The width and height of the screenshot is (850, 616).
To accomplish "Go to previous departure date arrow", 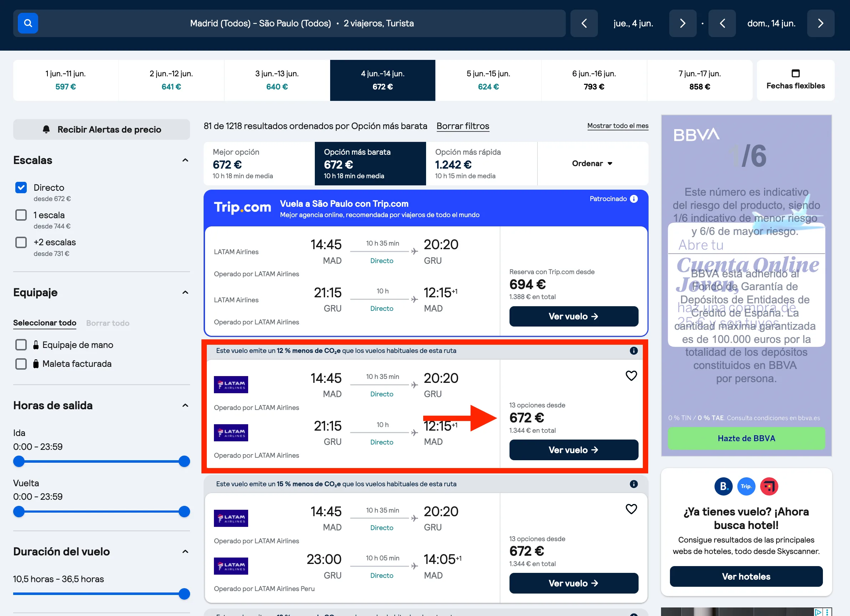I will pos(584,23).
